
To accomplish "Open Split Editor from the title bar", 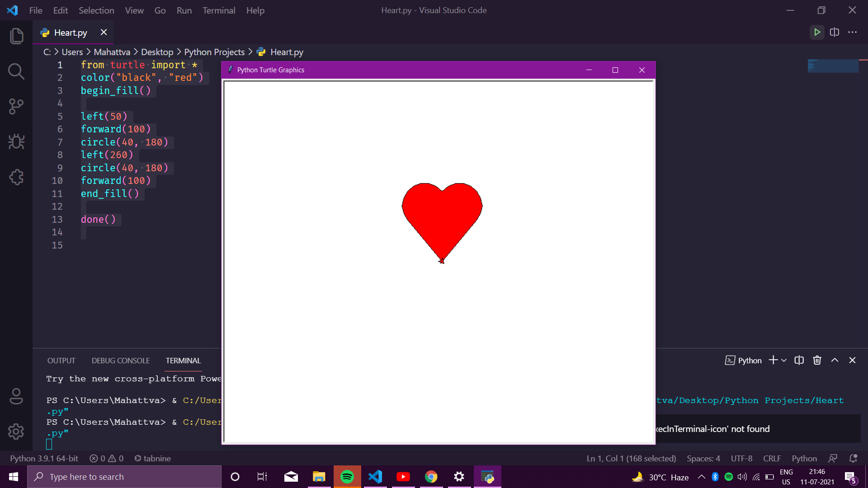I will tap(835, 32).
